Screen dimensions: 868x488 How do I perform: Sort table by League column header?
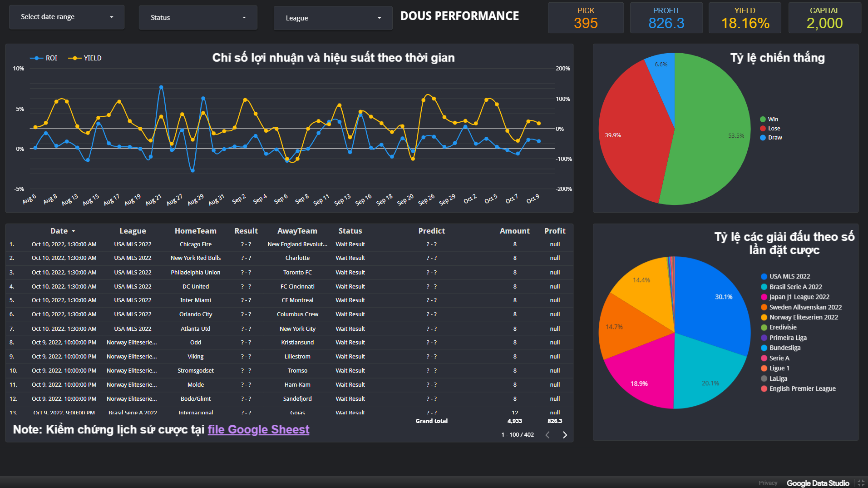click(x=133, y=231)
